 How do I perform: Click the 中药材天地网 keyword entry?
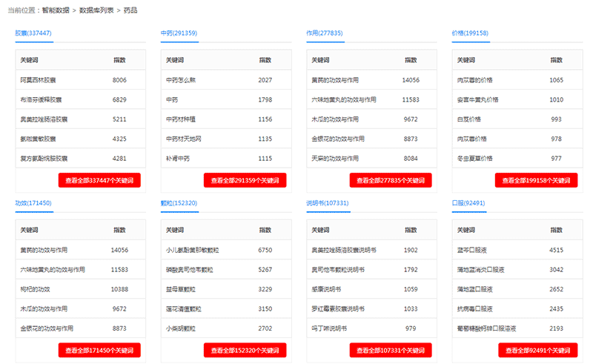[183, 139]
